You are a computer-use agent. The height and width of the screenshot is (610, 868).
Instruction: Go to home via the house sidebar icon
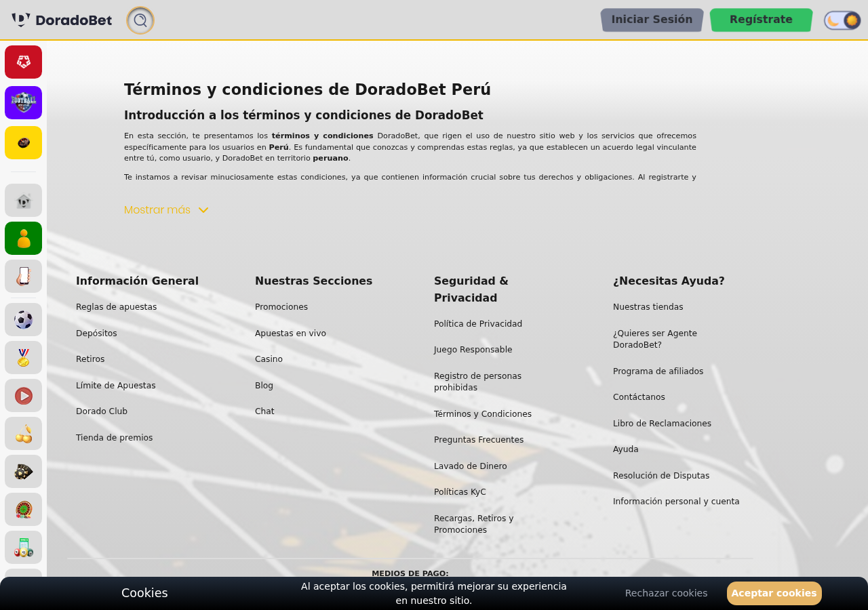[x=23, y=200]
